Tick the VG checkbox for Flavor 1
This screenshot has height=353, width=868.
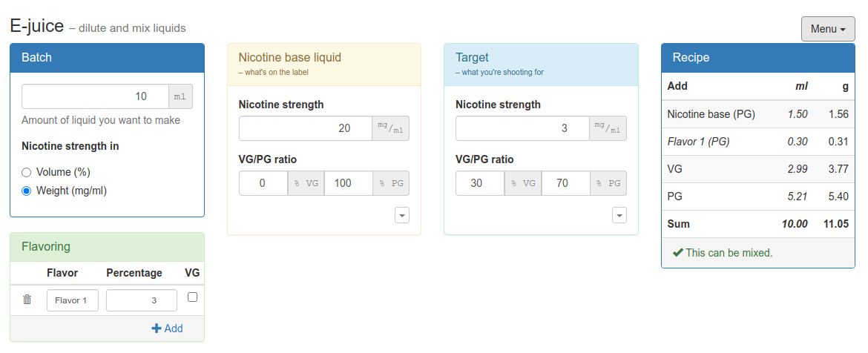[x=192, y=297]
